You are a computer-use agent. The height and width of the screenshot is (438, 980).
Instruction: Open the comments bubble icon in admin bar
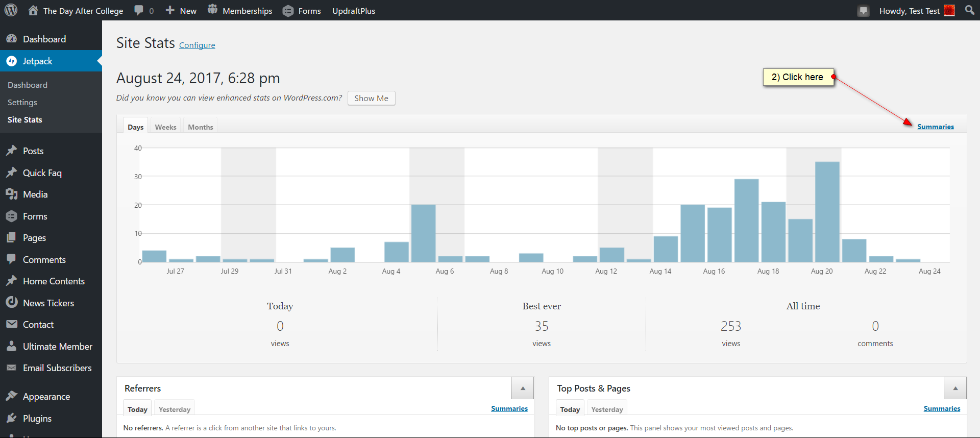[x=139, y=10]
